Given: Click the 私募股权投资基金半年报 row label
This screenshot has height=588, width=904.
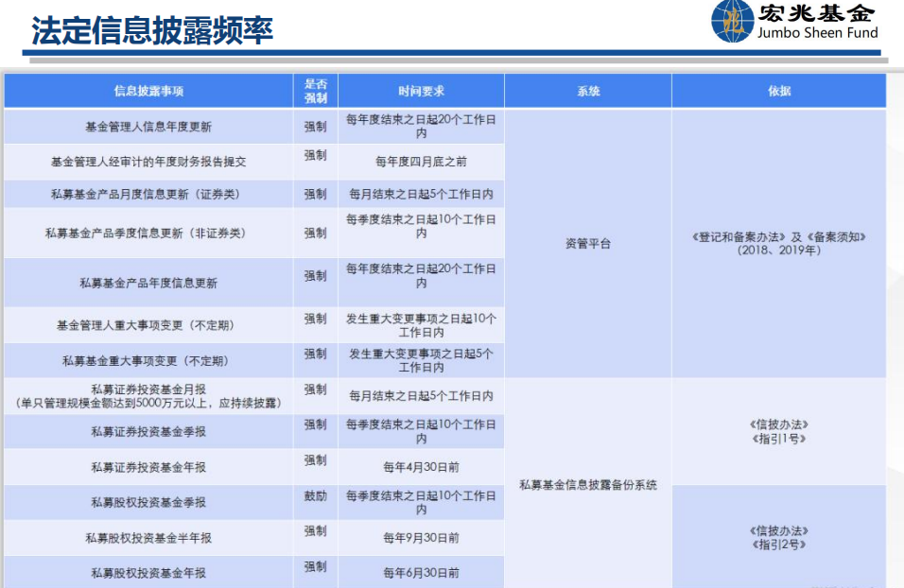Looking at the screenshot, I should click(148, 538).
